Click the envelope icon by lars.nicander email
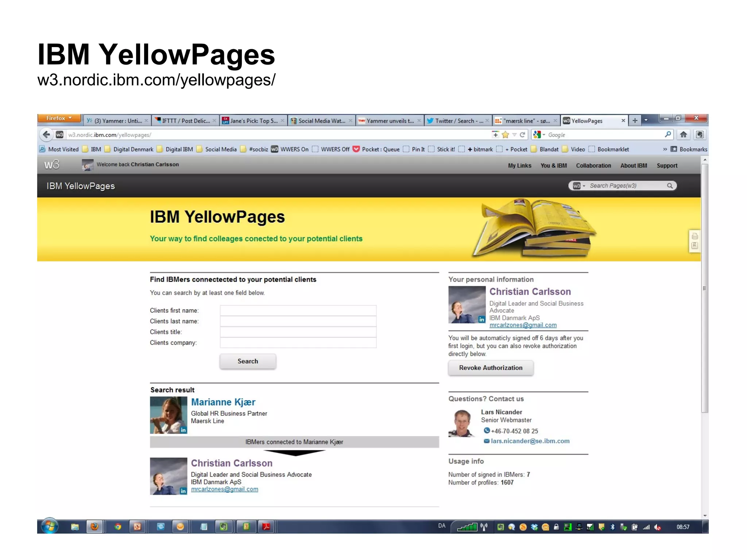The width and height of the screenshot is (747, 560). (487, 441)
